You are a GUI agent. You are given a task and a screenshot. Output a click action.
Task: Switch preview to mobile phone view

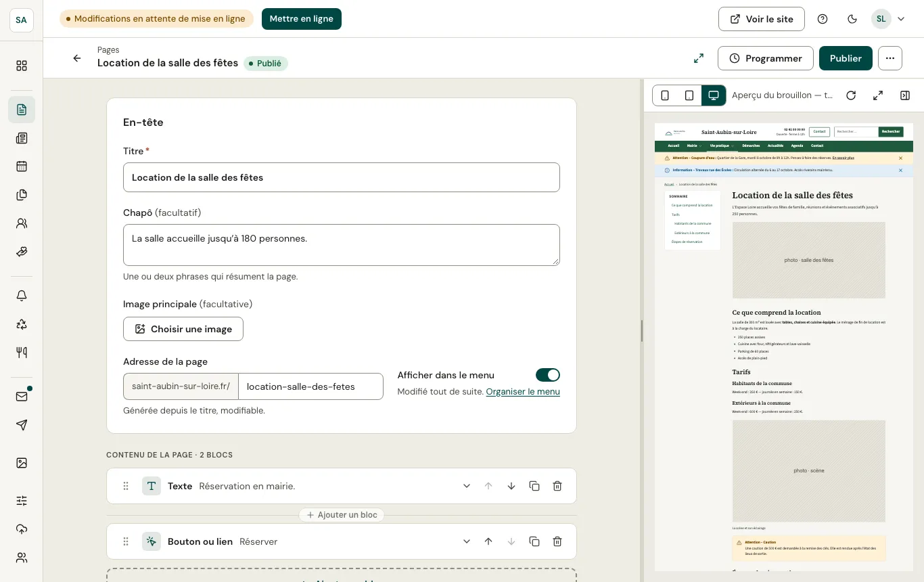[x=665, y=95]
